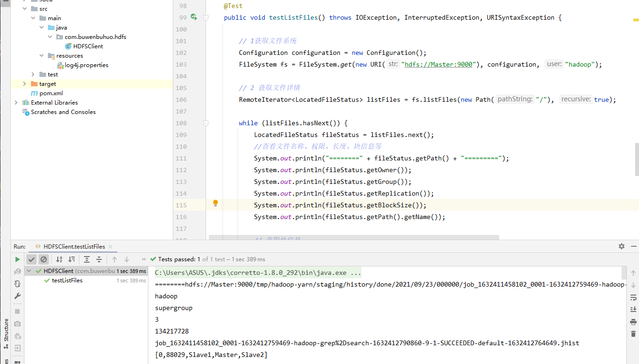Click line number 106 in the gutter
639x364 pixels.
tap(181, 99)
